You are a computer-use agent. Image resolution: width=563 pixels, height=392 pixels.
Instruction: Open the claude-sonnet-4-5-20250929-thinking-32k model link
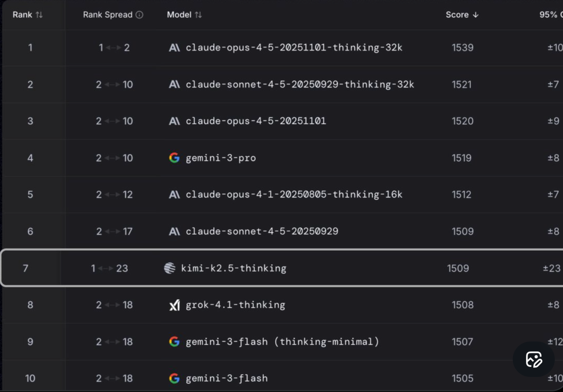(300, 85)
